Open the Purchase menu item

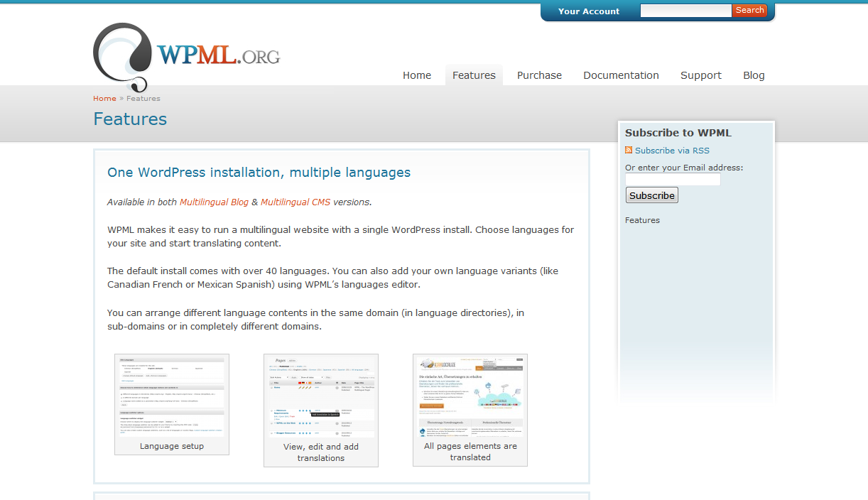(539, 75)
